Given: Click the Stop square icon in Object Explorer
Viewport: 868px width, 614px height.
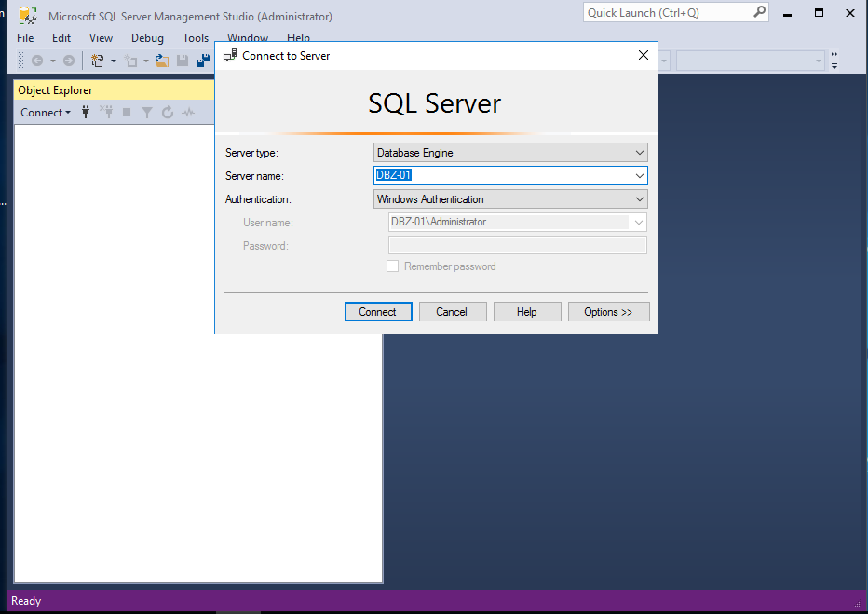Looking at the screenshot, I should [x=127, y=113].
